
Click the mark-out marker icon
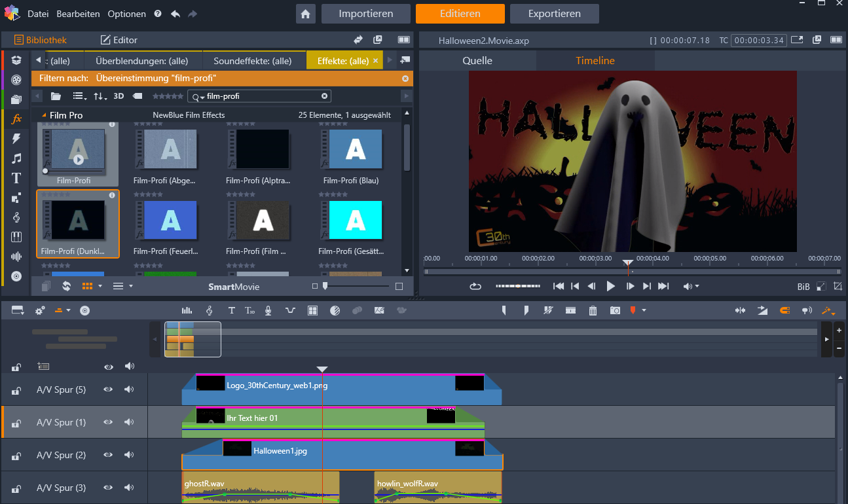pyautogui.click(x=526, y=310)
